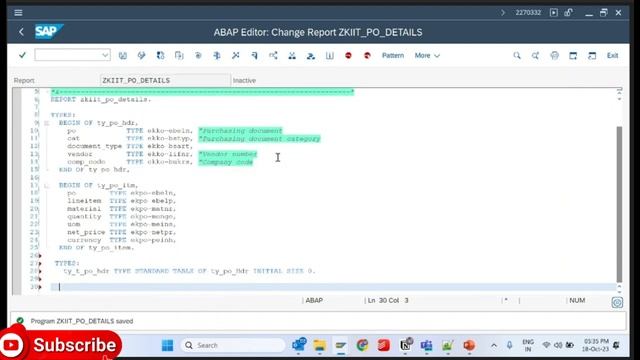640x360 pixels.
Task: Collapse the BEGIN OF ty_po_hdr block
Action: [x=47, y=123]
